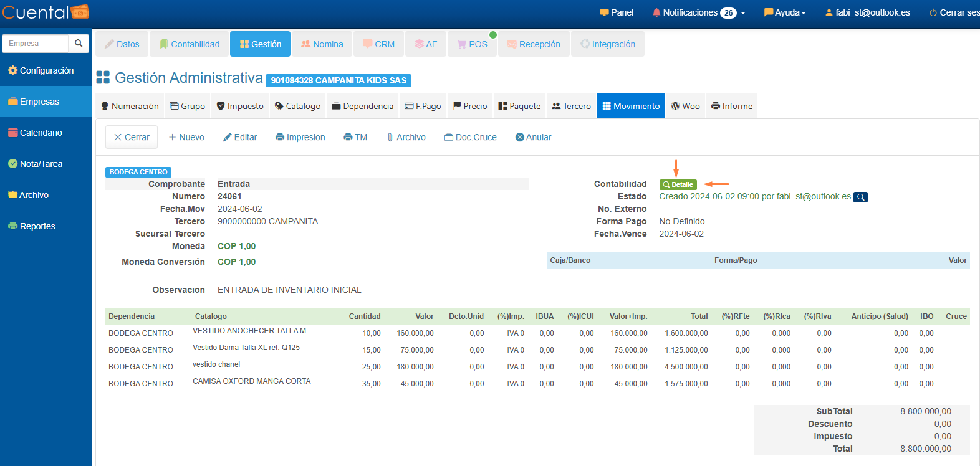Type in the Empresa search field

[36, 44]
